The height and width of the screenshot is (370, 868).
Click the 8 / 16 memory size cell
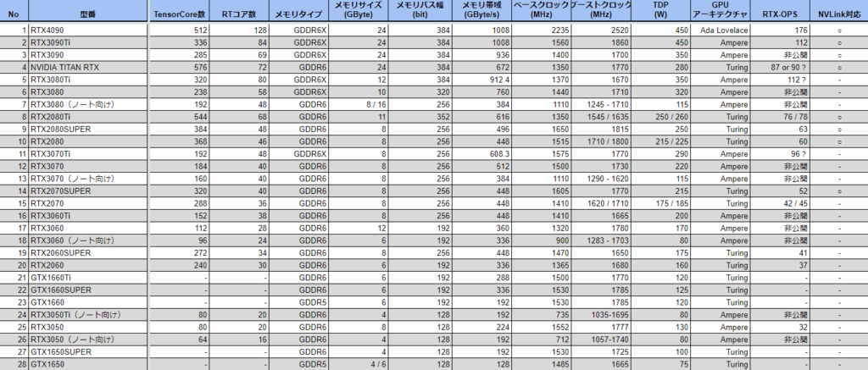(359, 104)
